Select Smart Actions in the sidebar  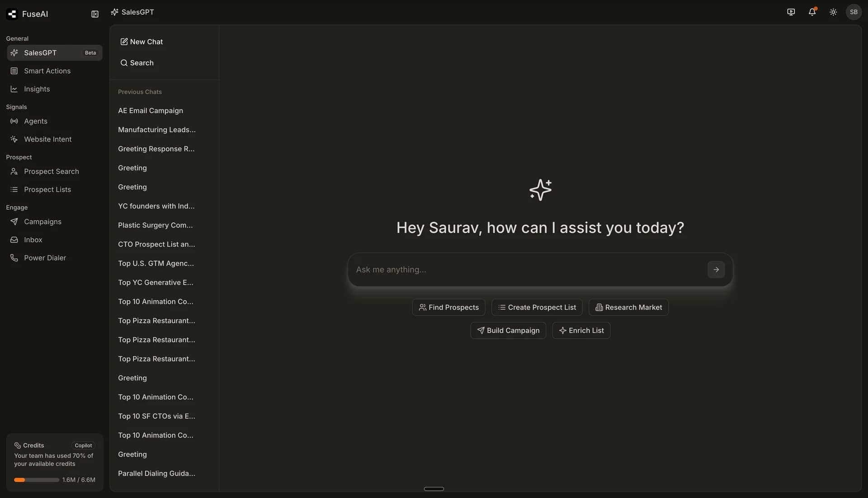47,71
